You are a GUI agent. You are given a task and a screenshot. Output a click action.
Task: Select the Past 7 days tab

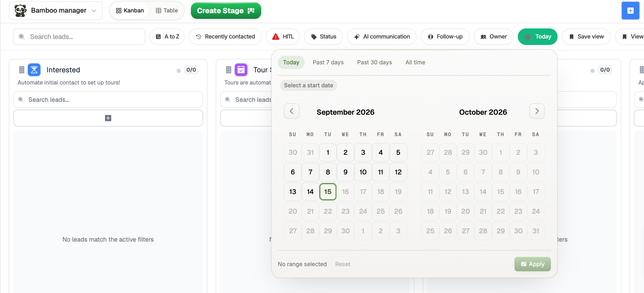coord(328,62)
